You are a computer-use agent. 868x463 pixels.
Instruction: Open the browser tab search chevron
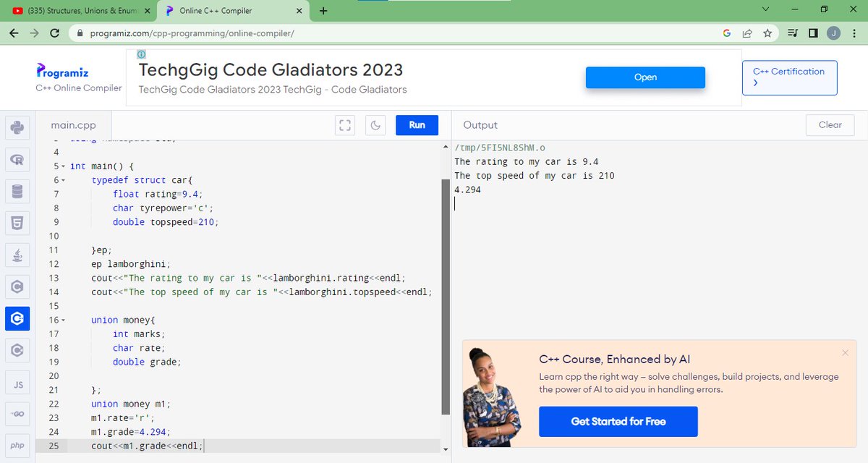764,9
